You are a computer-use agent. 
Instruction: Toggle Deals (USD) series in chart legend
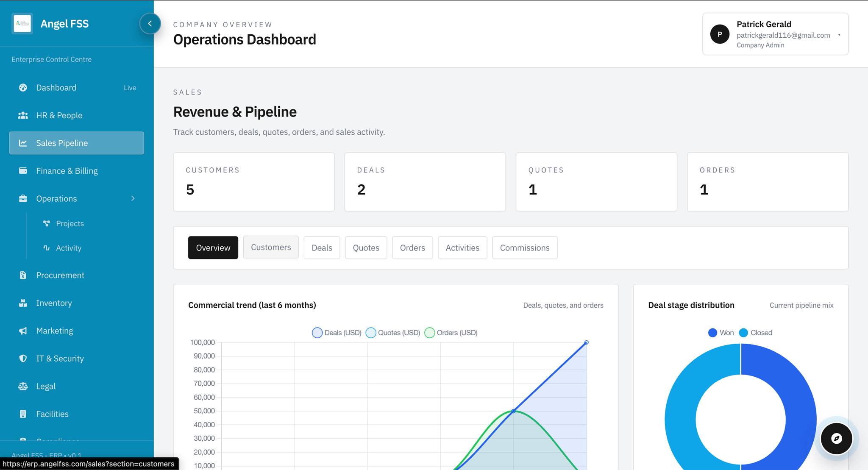click(337, 333)
